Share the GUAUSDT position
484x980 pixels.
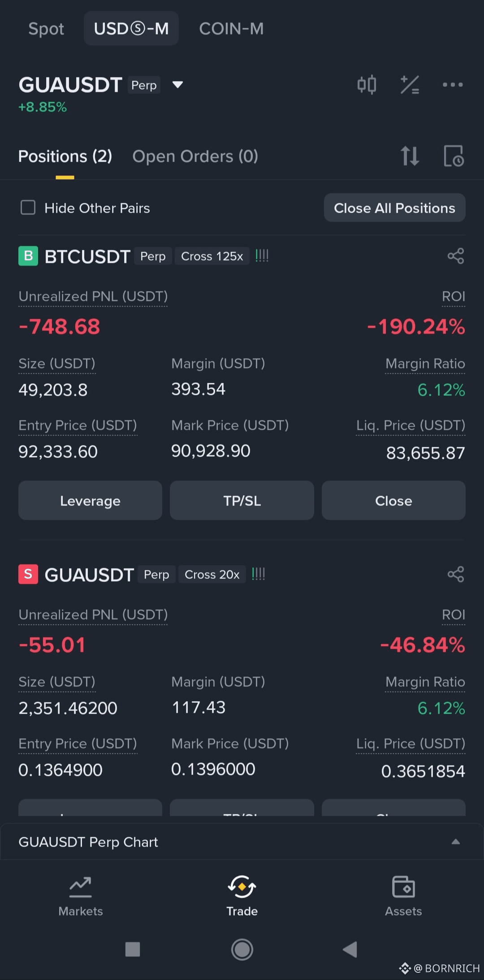point(456,574)
